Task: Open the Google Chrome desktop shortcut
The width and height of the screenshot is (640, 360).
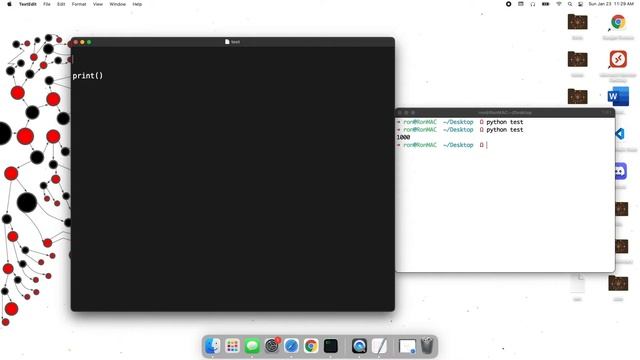Action: point(618,22)
